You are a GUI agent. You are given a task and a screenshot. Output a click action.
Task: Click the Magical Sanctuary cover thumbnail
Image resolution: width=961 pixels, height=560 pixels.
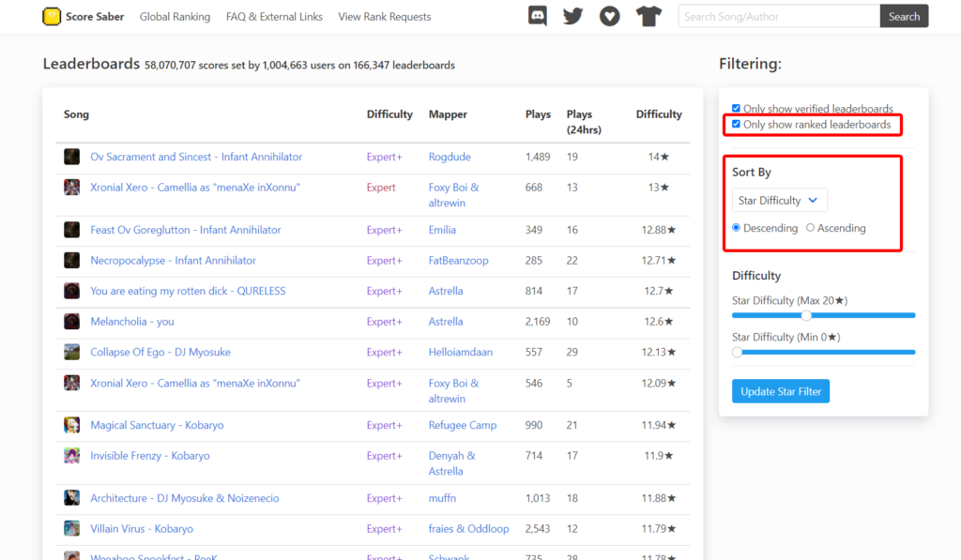71,425
